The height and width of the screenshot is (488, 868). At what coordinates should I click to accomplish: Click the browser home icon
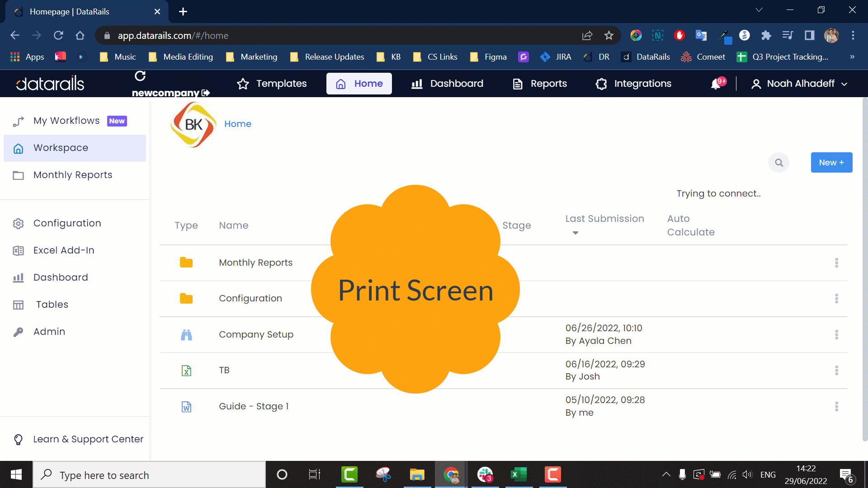[x=80, y=36]
